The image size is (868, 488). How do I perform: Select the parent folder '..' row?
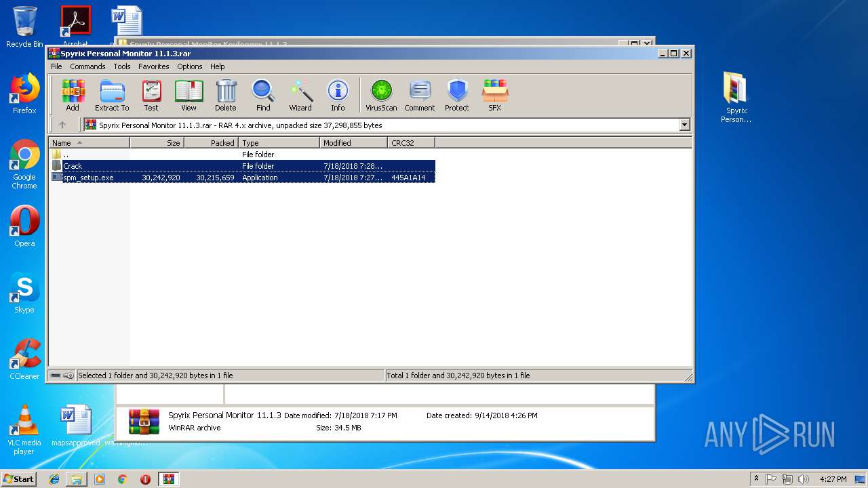click(x=243, y=155)
